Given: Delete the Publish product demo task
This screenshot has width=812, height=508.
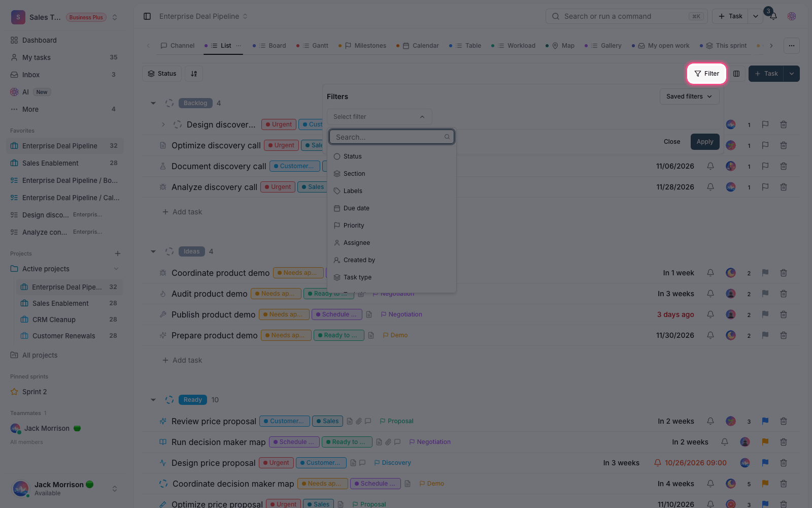Looking at the screenshot, I should click(784, 314).
